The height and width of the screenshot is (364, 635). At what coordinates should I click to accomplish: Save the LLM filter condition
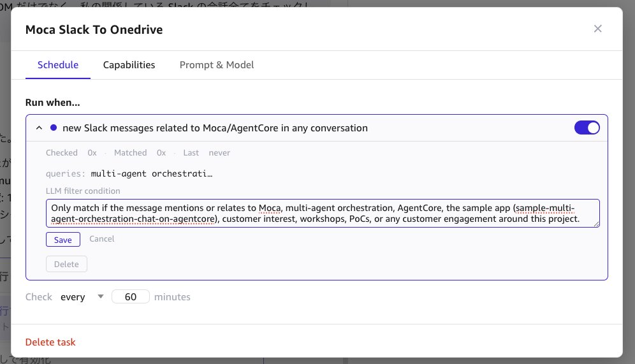point(62,240)
